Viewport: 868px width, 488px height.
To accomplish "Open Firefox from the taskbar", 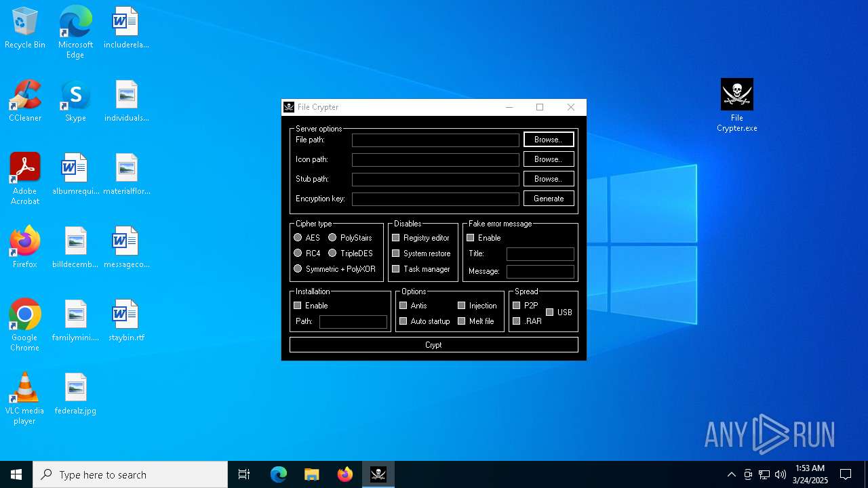I will (x=345, y=474).
